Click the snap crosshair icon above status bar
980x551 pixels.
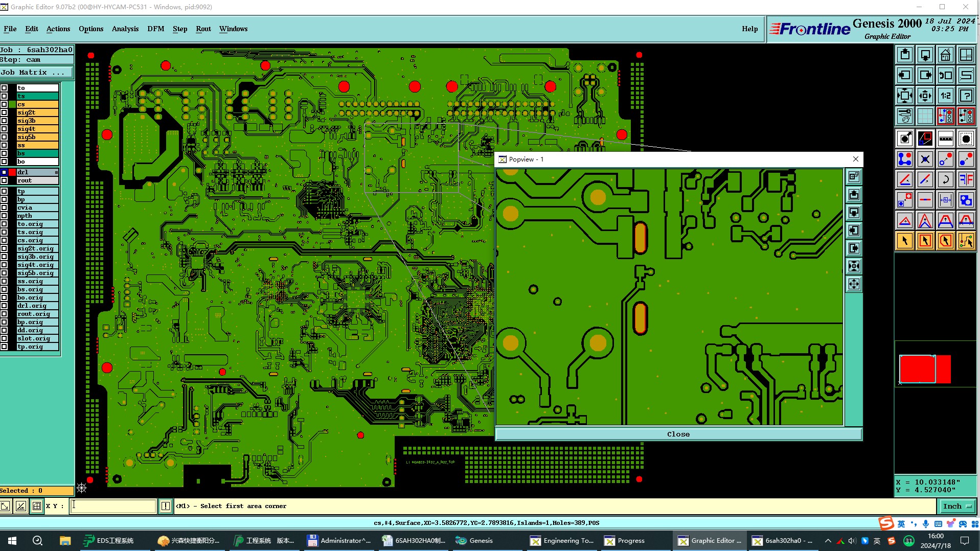point(82,488)
